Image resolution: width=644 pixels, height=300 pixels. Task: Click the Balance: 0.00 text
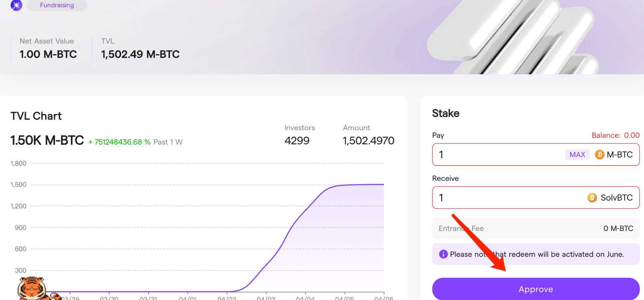pyautogui.click(x=615, y=135)
